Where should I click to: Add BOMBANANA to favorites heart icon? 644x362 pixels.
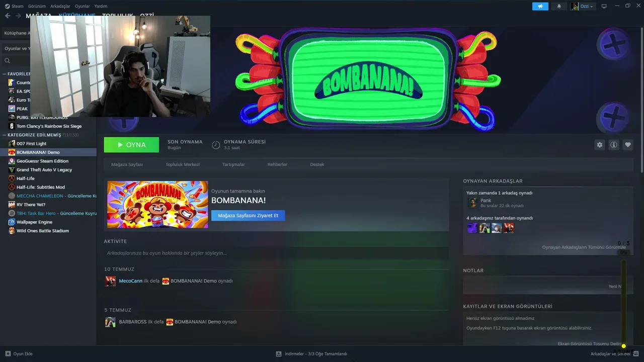pyautogui.click(x=628, y=145)
